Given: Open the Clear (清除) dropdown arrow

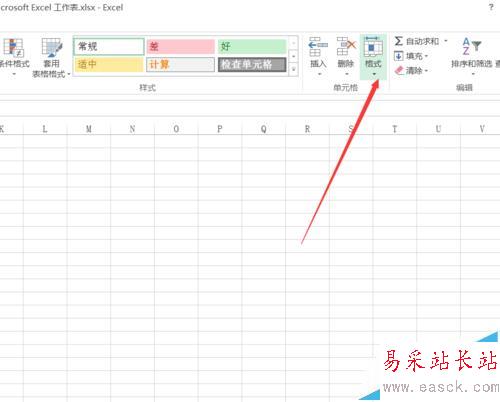Looking at the screenshot, I should (x=426, y=71).
